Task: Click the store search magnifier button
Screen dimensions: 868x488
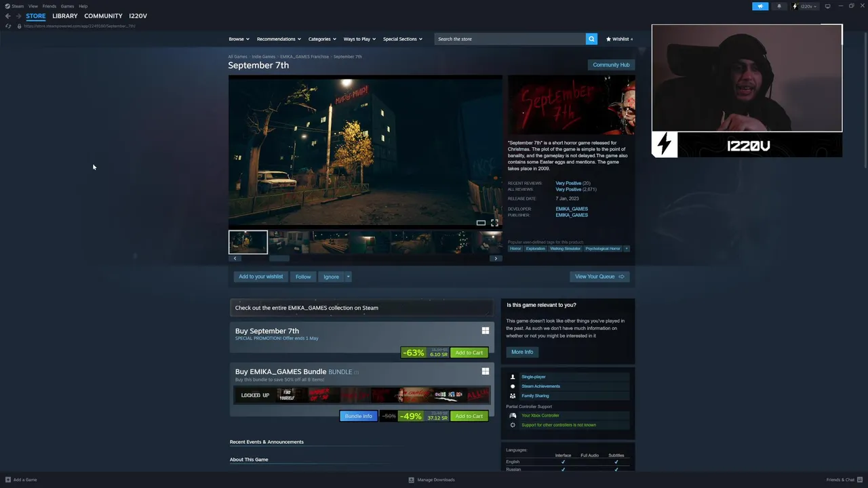Action: [591, 39]
